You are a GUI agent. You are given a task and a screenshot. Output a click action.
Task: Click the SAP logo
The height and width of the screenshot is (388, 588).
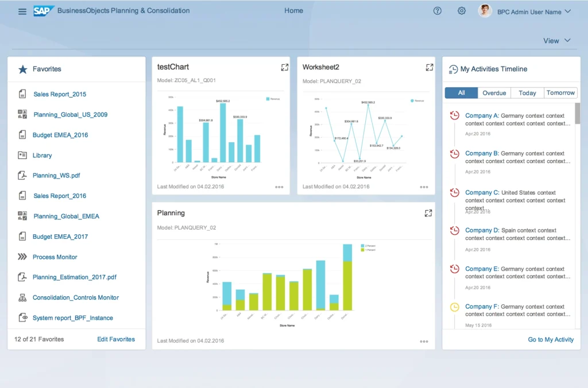[x=43, y=11]
